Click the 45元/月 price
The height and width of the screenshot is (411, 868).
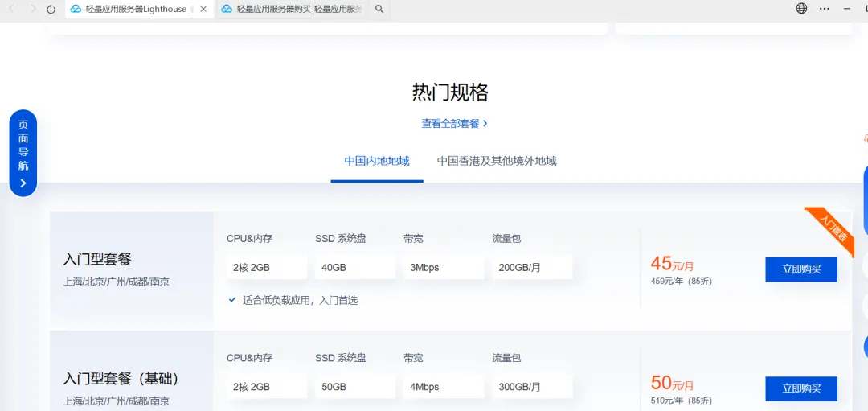pos(672,264)
